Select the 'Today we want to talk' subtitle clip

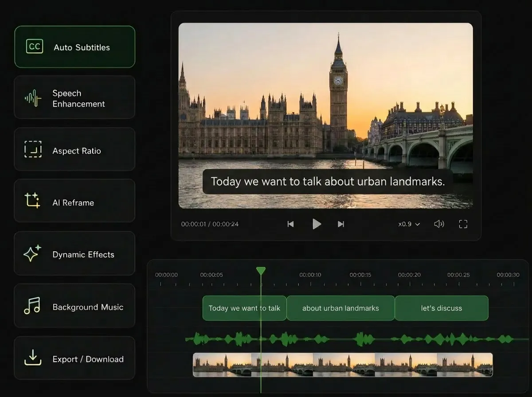tap(244, 308)
